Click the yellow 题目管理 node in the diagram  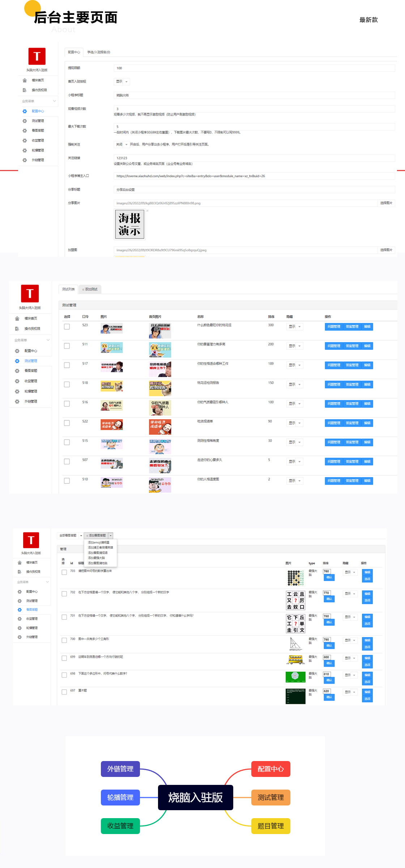pos(270,826)
